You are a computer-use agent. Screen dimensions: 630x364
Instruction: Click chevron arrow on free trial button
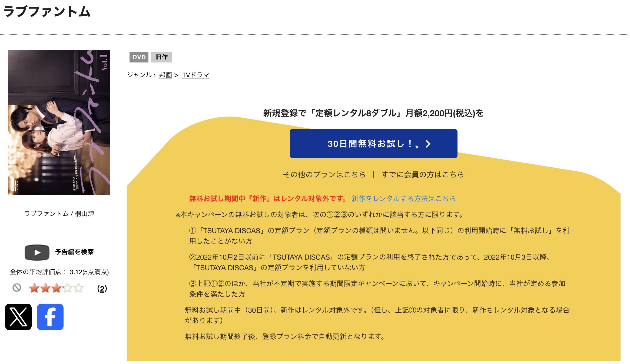point(428,144)
